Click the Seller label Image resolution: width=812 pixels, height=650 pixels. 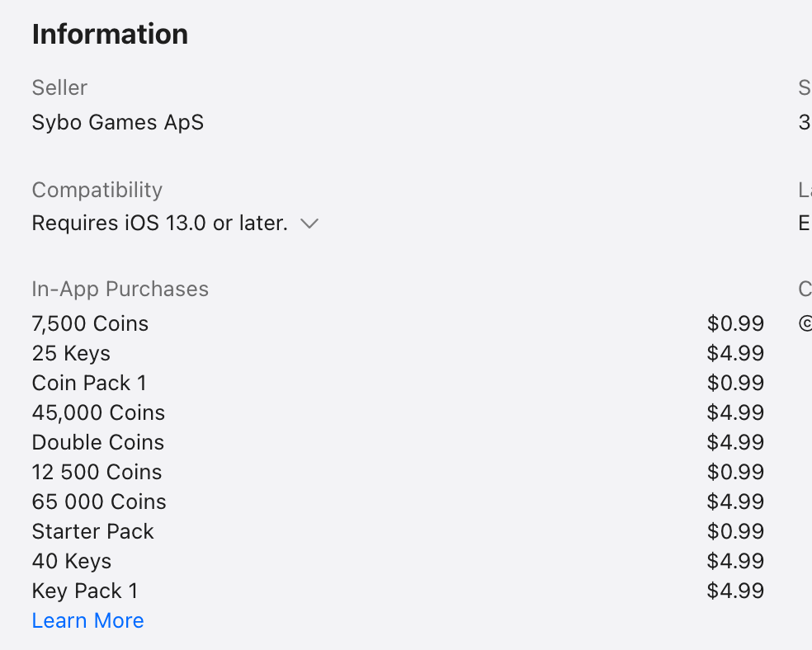(x=59, y=87)
